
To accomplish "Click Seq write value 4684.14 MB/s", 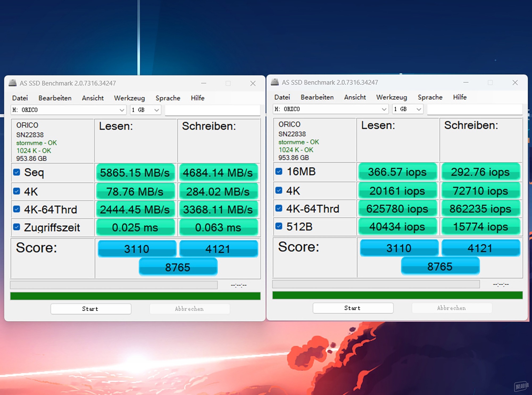I will tap(218, 173).
